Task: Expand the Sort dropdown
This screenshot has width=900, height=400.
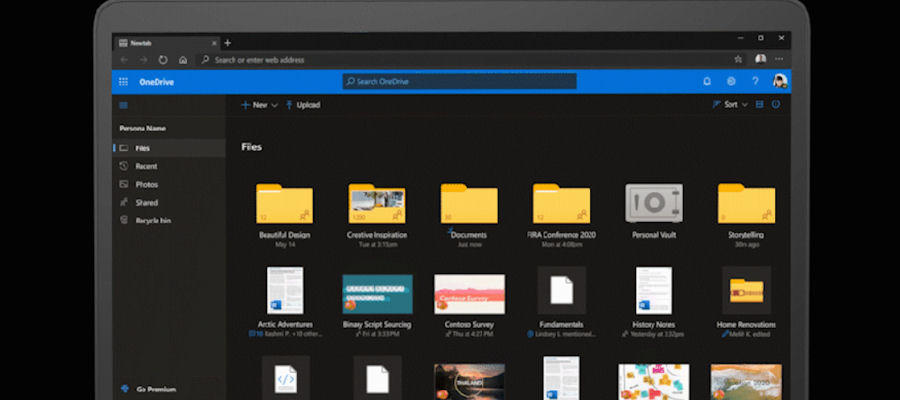Action: coord(730,104)
